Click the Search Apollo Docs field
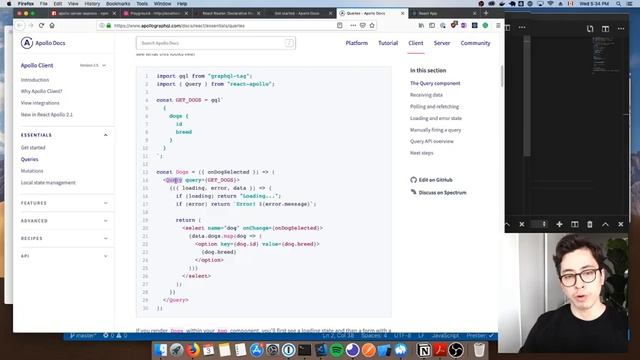Screen dimensions: 640x360 [216, 43]
